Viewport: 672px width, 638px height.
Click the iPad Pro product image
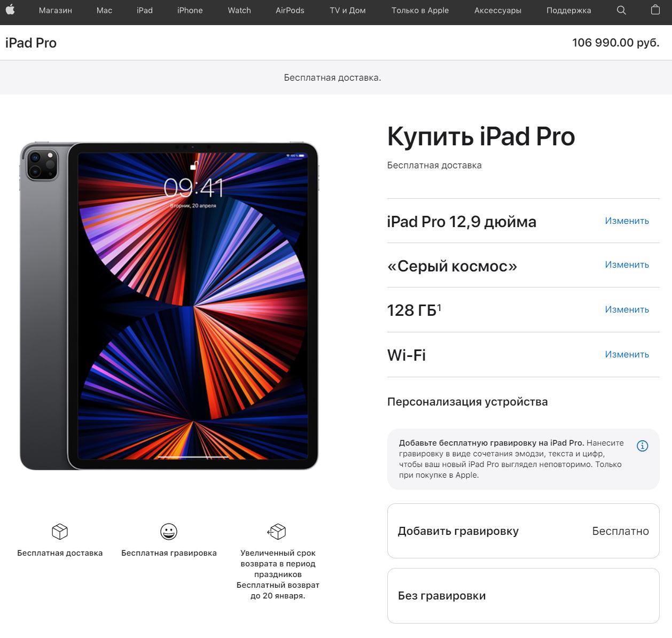pyautogui.click(x=169, y=306)
